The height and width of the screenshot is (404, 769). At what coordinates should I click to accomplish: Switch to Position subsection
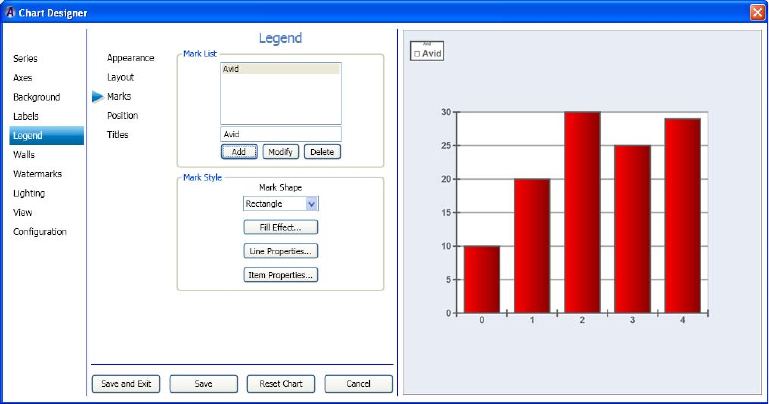point(122,115)
